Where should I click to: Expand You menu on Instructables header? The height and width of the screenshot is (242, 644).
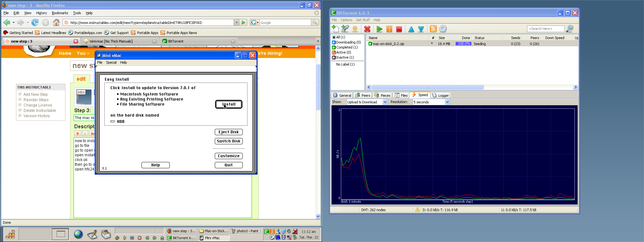83,53
